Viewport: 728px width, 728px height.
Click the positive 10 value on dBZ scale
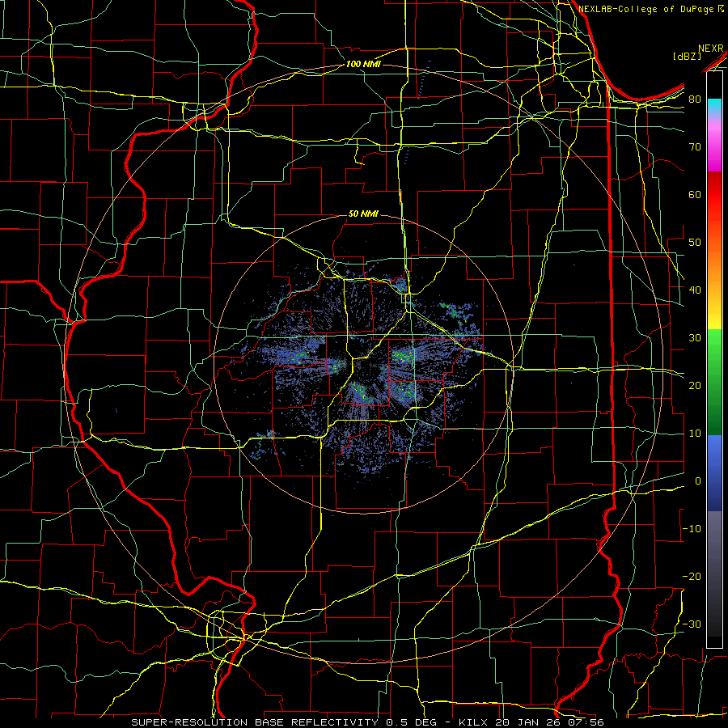tap(695, 434)
